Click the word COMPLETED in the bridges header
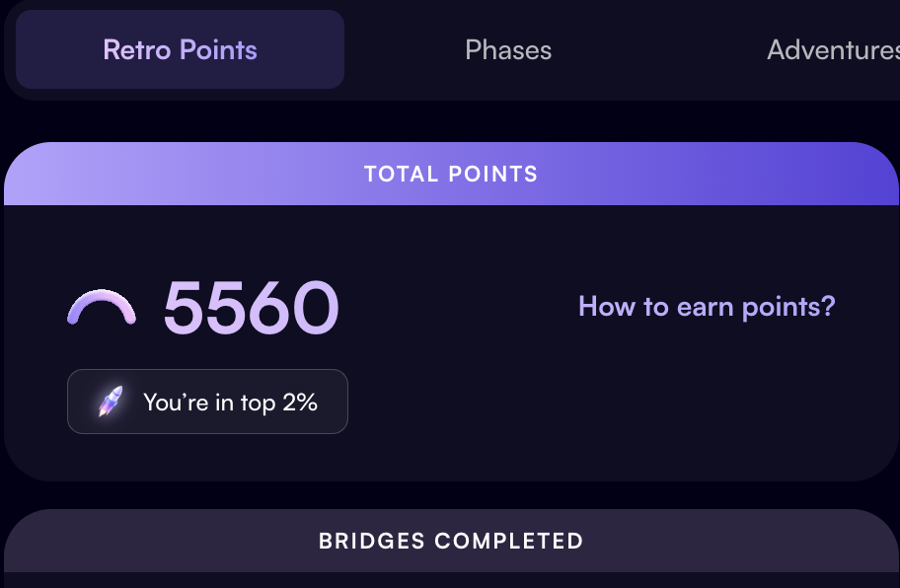Viewport: 900px width, 588px height. [x=508, y=541]
